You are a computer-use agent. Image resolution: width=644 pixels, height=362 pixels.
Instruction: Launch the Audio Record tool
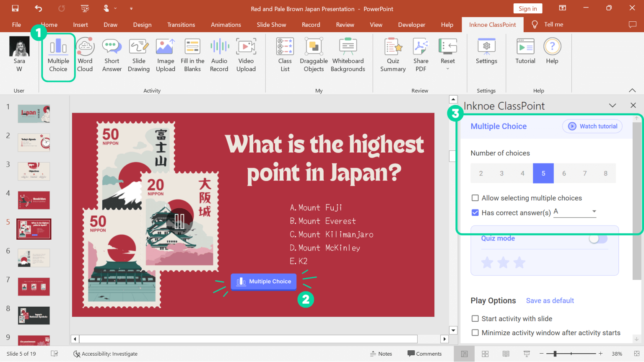(x=219, y=55)
